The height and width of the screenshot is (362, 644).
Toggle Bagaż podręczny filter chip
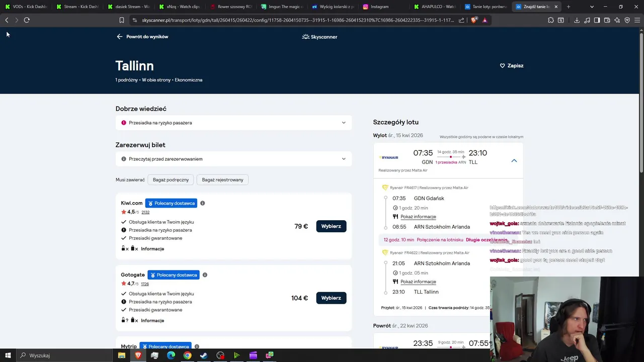(x=171, y=179)
